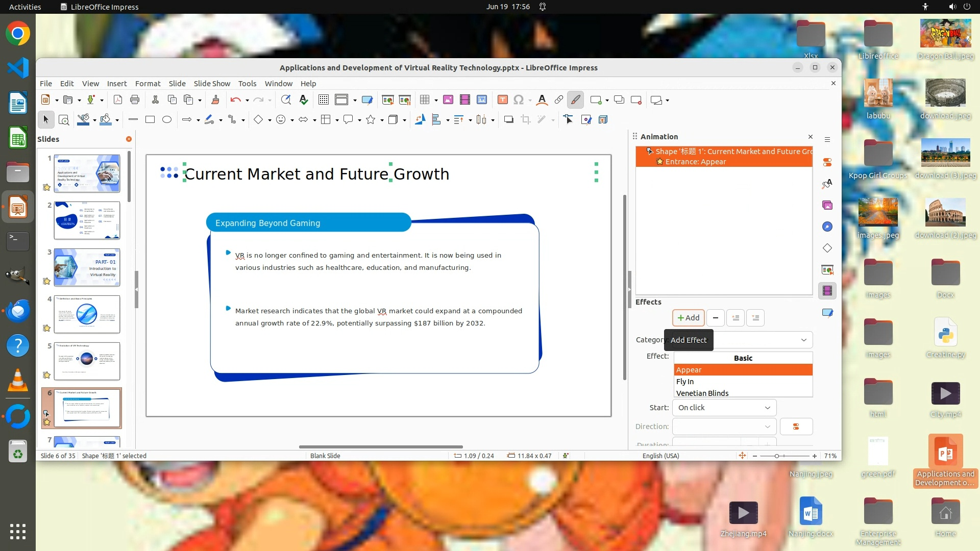This screenshot has width=980, height=551.
Task: Toggle the Shadow icon in the drawing toolbar
Action: [508, 119]
